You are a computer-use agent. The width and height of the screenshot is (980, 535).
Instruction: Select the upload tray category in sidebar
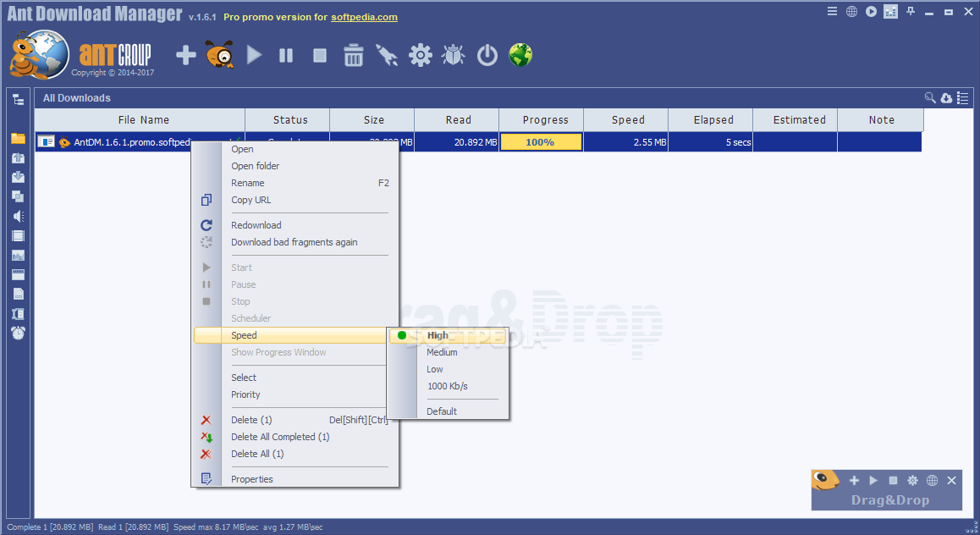coord(18,158)
